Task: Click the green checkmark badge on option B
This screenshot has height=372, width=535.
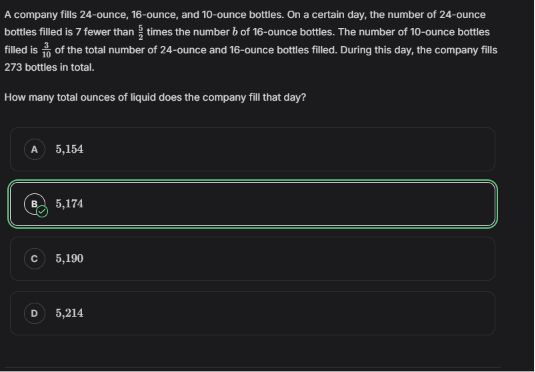Action: 42,212
